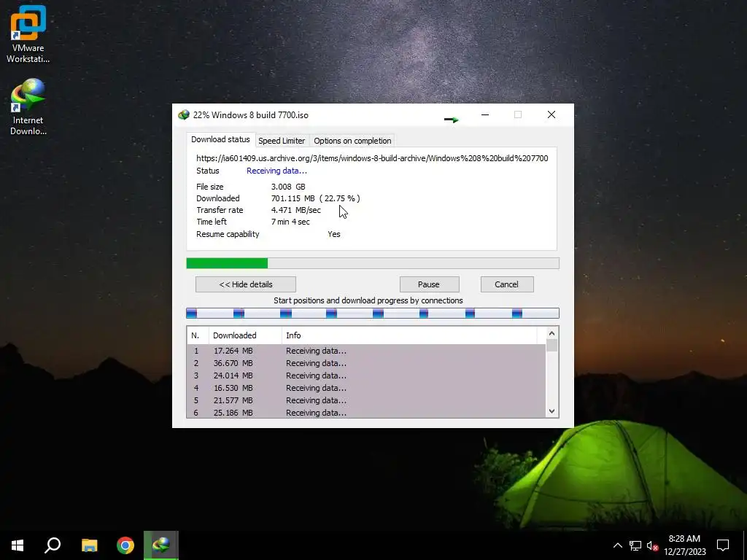Select connection row 5 with 21.577 MB

point(366,400)
